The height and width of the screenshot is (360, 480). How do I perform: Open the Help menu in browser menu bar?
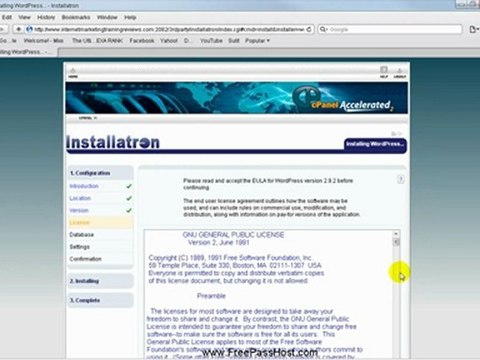(130, 17)
